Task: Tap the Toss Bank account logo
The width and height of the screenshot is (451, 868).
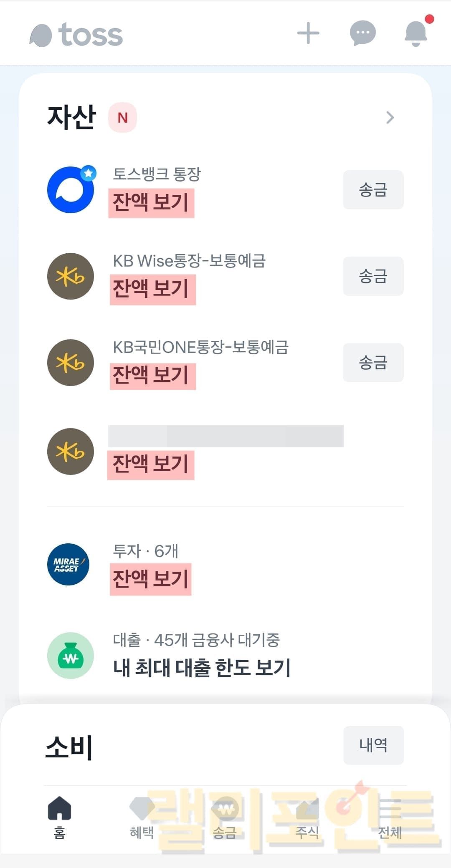Action: tap(71, 190)
